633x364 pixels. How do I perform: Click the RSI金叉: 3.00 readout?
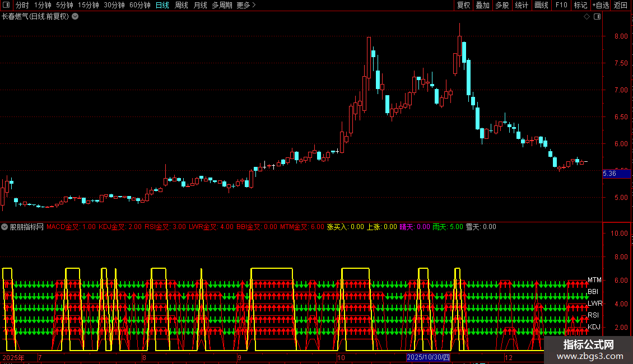click(165, 227)
